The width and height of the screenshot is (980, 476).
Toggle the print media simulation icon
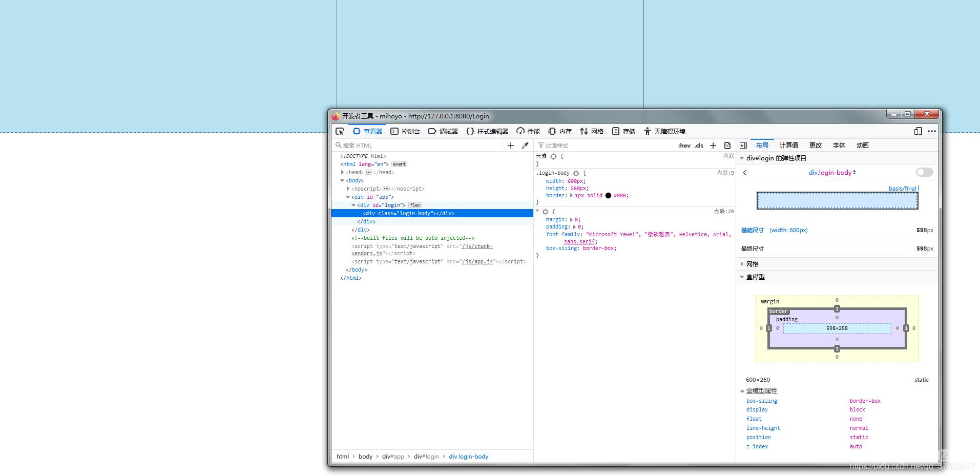727,146
